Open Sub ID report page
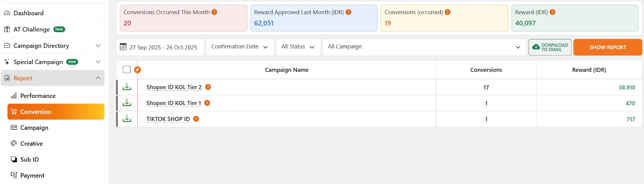 29,159
